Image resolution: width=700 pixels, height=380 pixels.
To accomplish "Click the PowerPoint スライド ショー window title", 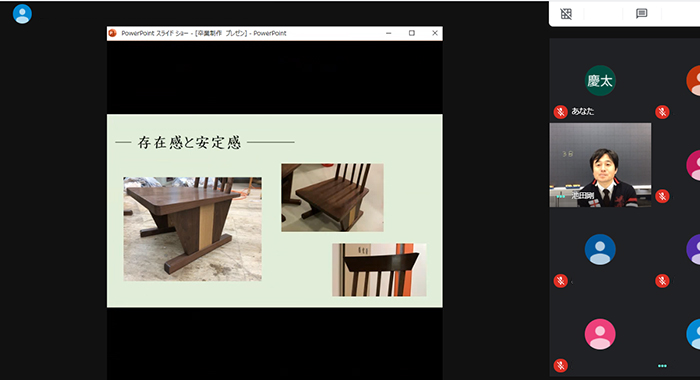I will click(x=204, y=33).
